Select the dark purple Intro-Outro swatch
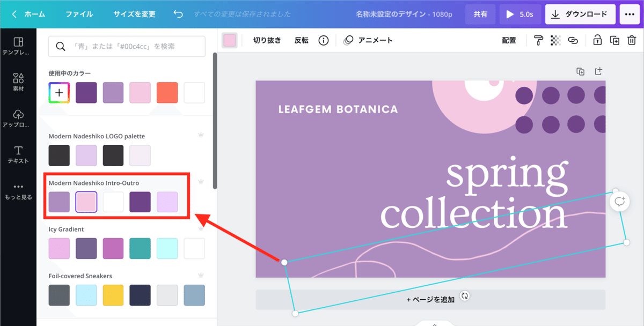The height and width of the screenshot is (326, 644). point(140,202)
